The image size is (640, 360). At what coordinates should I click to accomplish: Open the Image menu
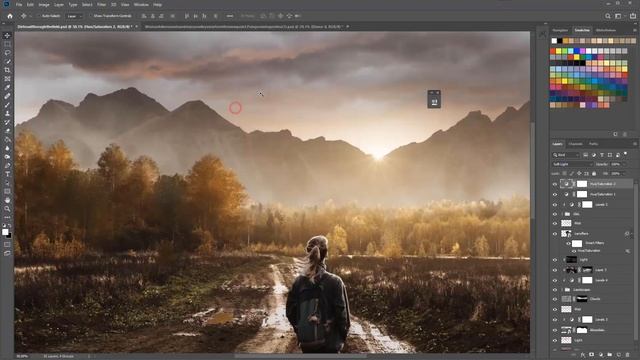44,4
